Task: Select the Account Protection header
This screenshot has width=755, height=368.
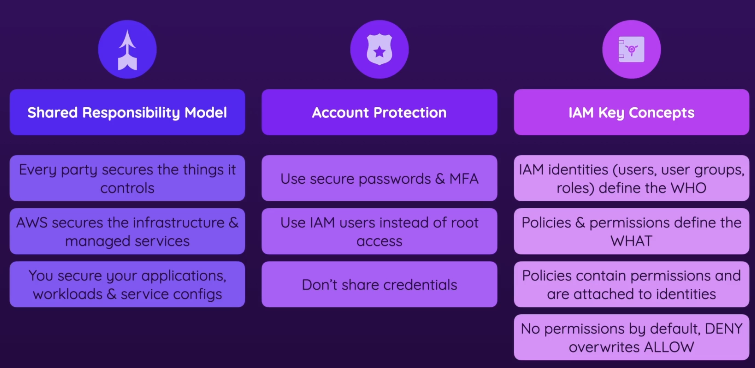Action: click(379, 112)
